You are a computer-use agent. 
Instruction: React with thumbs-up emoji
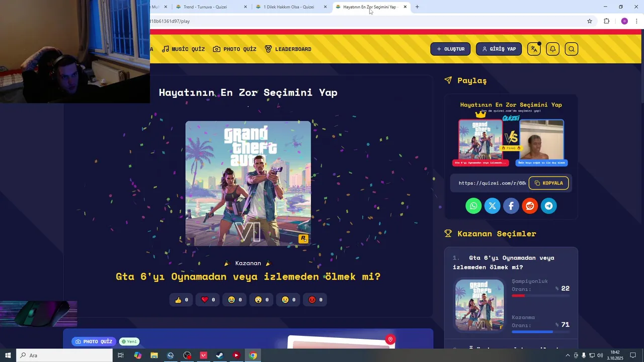click(x=181, y=300)
